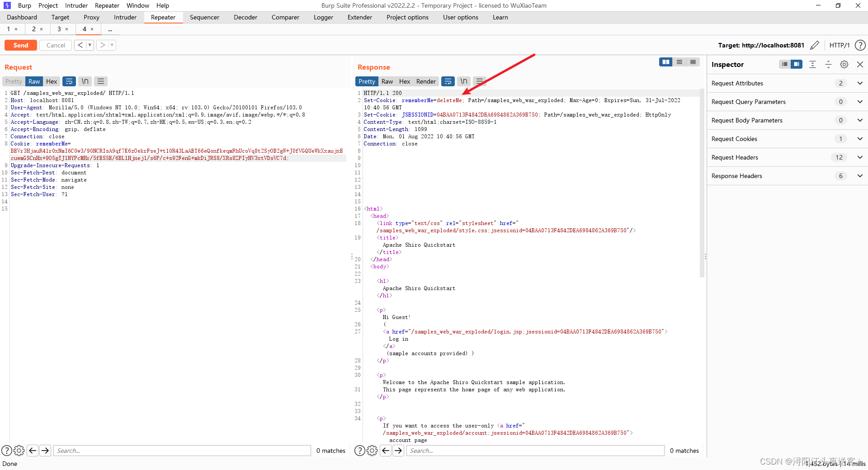
Task: Open the Burp menu
Action: pyautogui.click(x=24, y=5)
